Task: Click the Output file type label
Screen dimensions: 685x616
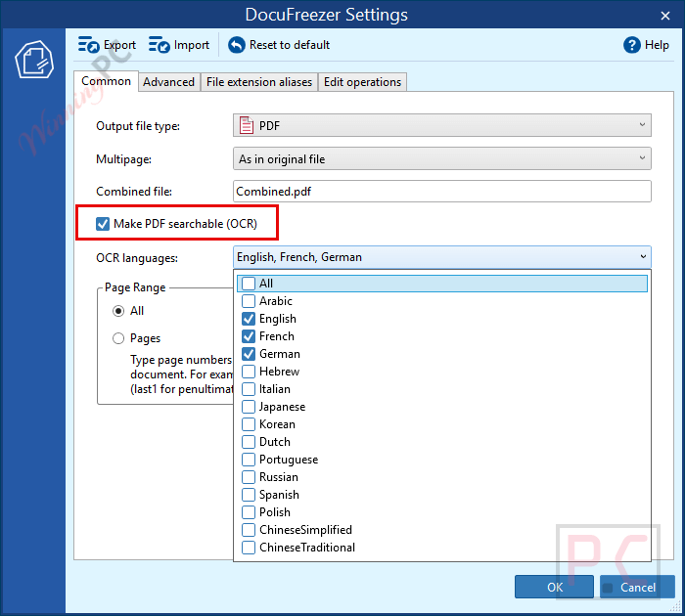Action: [x=138, y=126]
